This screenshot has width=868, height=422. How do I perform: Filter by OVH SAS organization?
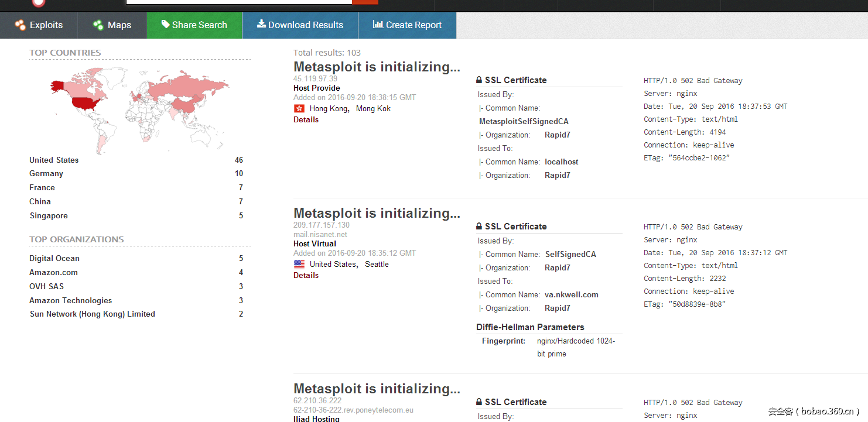[x=47, y=287]
